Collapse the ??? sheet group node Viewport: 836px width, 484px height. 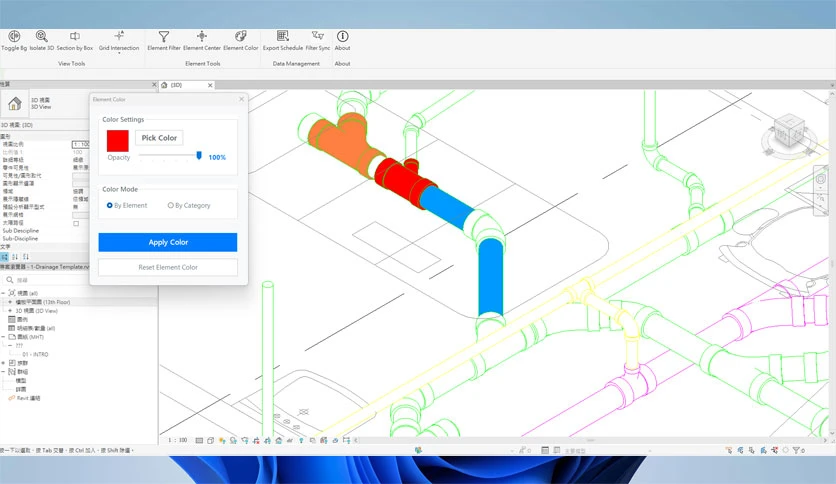coord(10,345)
